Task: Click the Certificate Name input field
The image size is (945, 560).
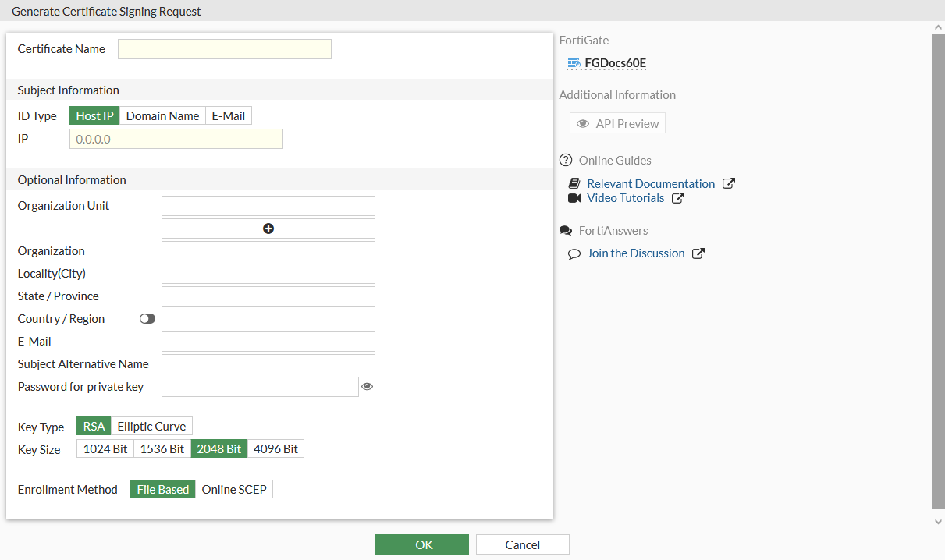Action: point(224,48)
